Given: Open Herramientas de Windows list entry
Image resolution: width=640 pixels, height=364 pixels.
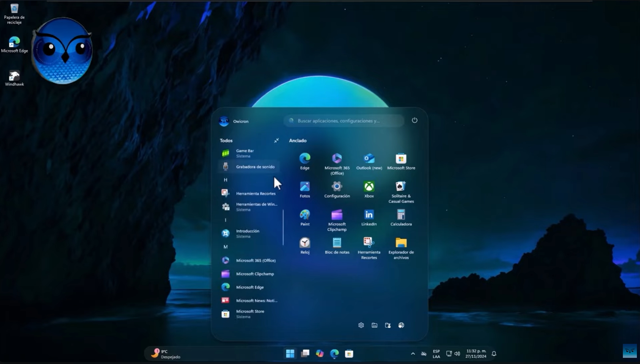Looking at the screenshot, I should 249,207.
